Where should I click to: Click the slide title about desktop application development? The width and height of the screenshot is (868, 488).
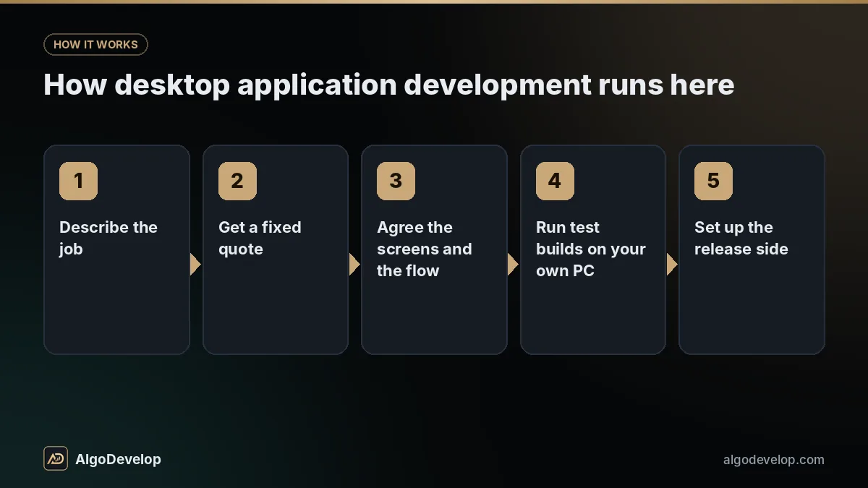point(389,85)
